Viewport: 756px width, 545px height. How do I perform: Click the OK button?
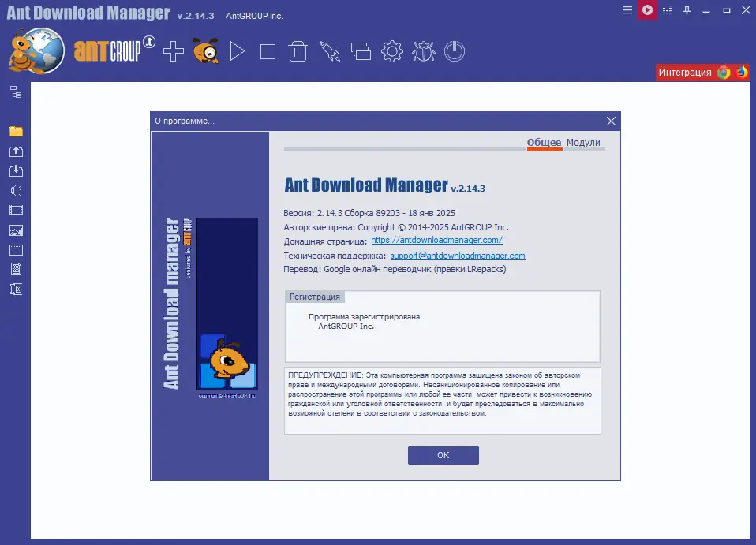[x=443, y=455]
